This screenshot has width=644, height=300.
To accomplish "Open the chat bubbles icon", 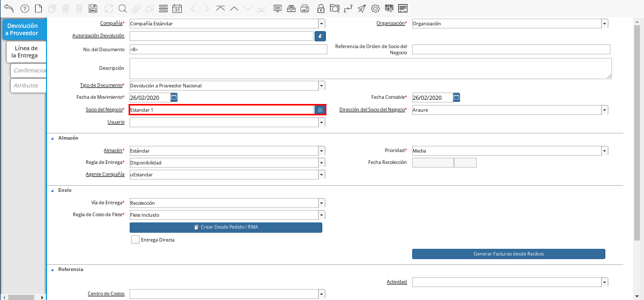I will (x=150, y=8).
